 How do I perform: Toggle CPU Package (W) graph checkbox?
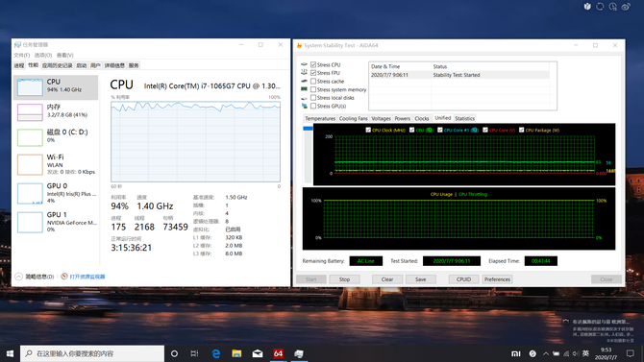[522, 130]
